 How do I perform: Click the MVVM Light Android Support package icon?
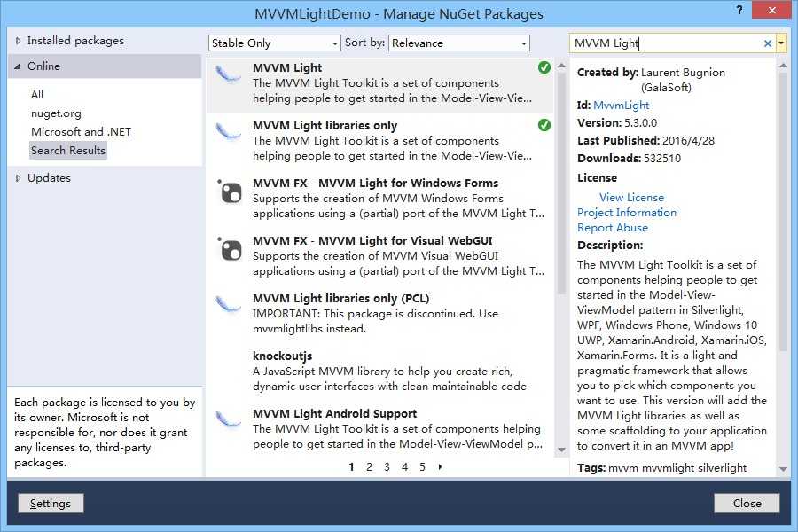(228, 419)
